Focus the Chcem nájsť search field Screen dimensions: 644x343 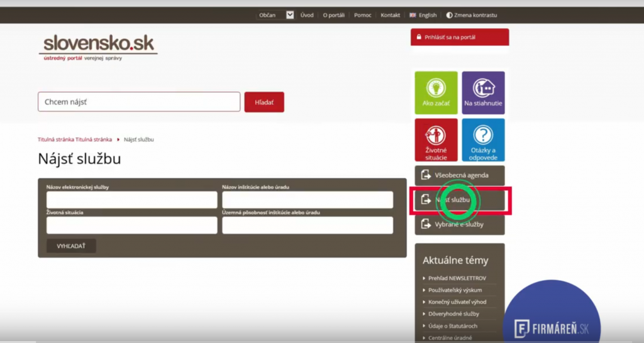click(x=139, y=102)
